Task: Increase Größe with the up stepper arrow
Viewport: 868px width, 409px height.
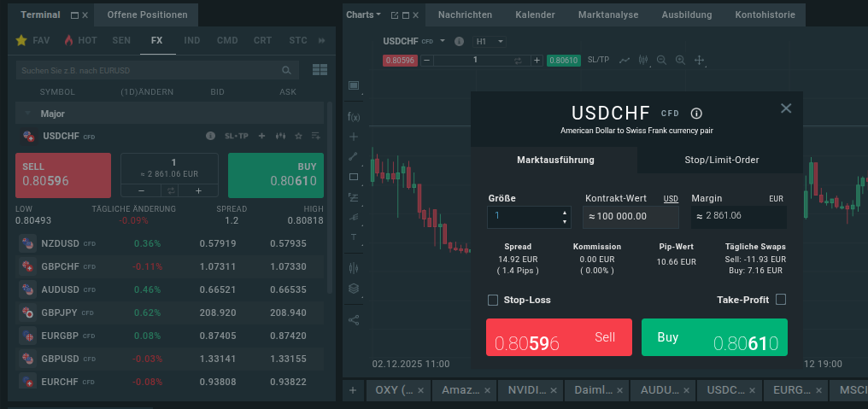Action: tap(564, 212)
